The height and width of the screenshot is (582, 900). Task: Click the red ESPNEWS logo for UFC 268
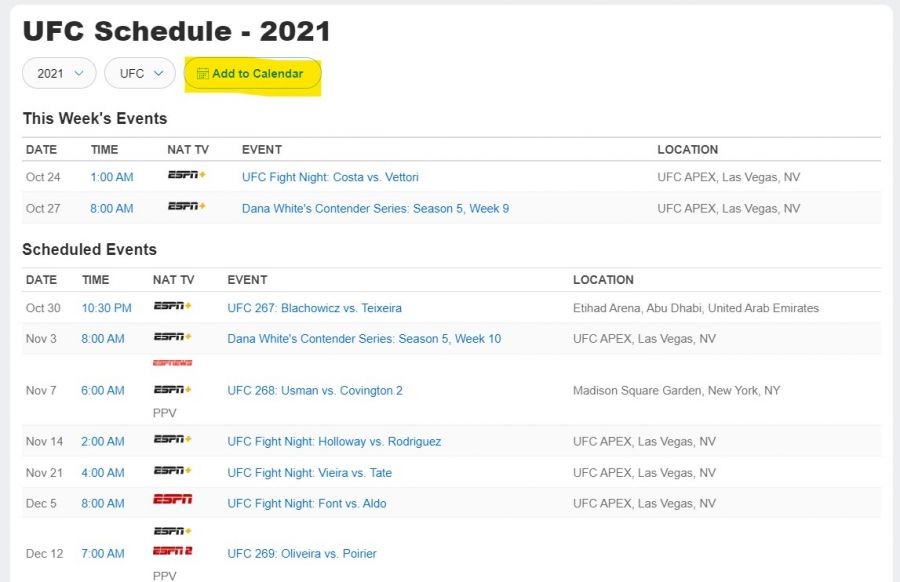coord(172,363)
